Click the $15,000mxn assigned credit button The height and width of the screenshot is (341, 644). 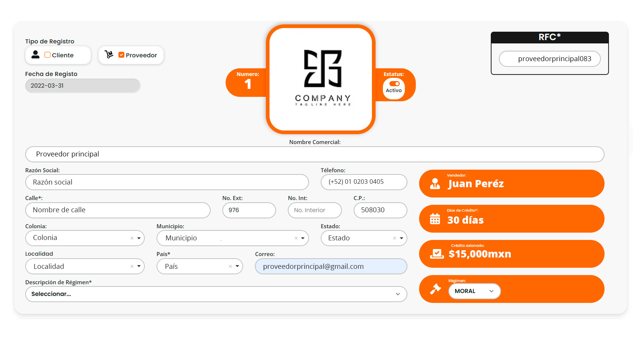(512, 254)
